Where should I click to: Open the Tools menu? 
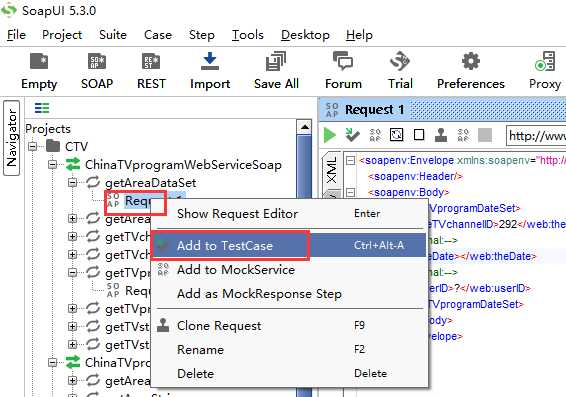(248, 35)
